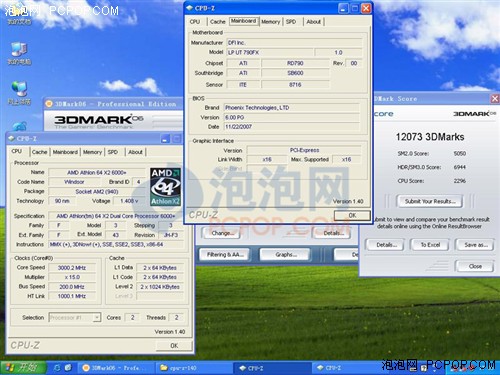Select the Mainboard tab in front CPU-Z window
The height and width of the screenshot is (375, 500).
click(244, 21)
